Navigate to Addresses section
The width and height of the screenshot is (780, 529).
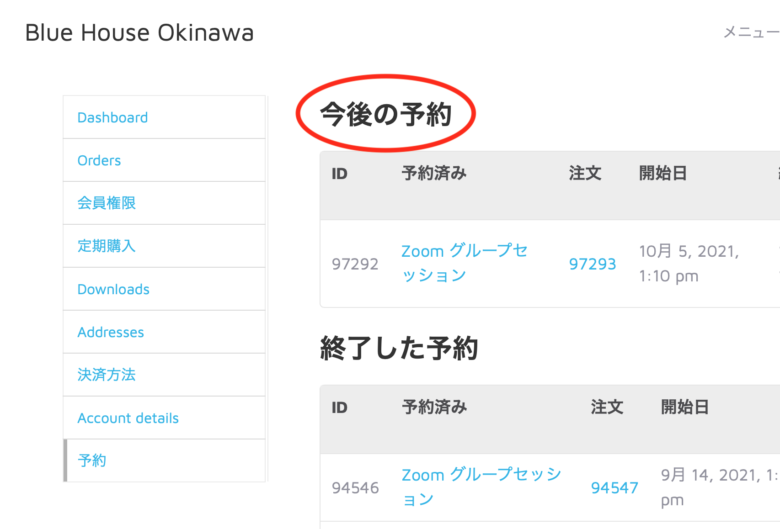coord(110,333)
